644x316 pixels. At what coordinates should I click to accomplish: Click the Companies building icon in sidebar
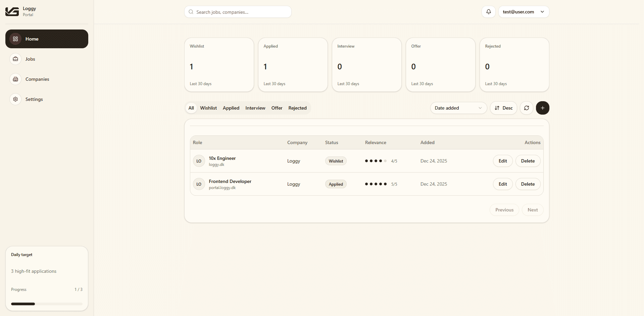coord(15,79)
